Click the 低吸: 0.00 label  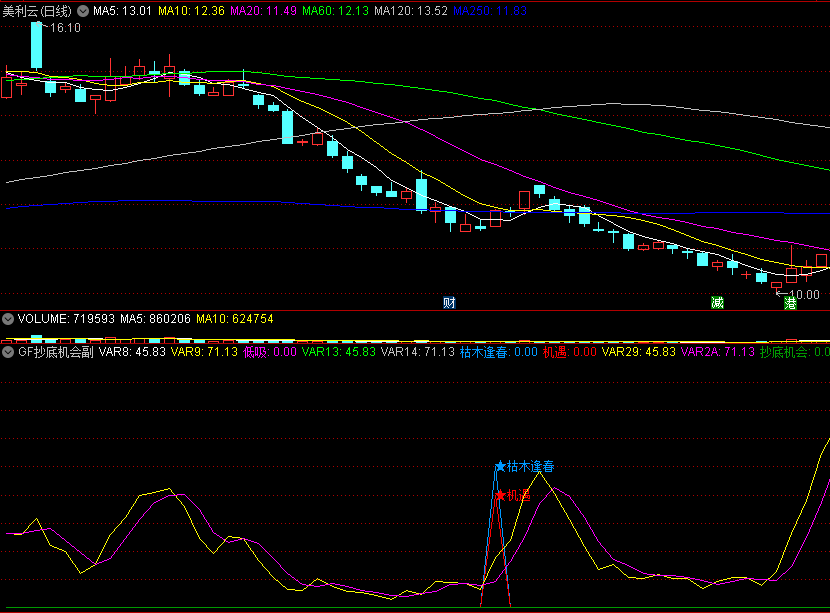click(269, 352)
